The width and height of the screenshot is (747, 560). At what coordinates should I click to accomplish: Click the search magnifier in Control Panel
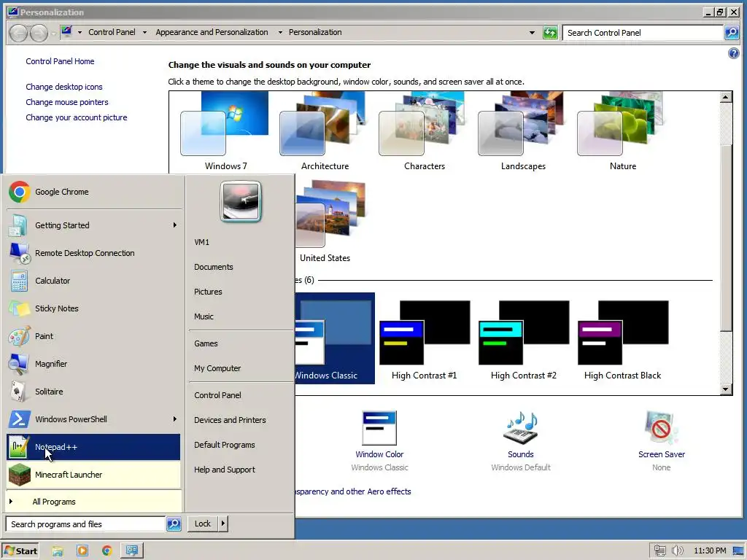pyautogui.click(x=732, y=32)
